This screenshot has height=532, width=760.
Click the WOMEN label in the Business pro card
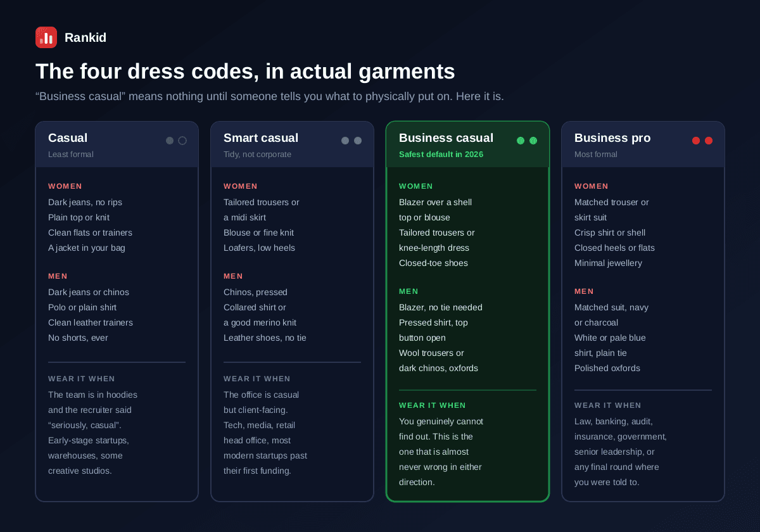tap(592, 186)
